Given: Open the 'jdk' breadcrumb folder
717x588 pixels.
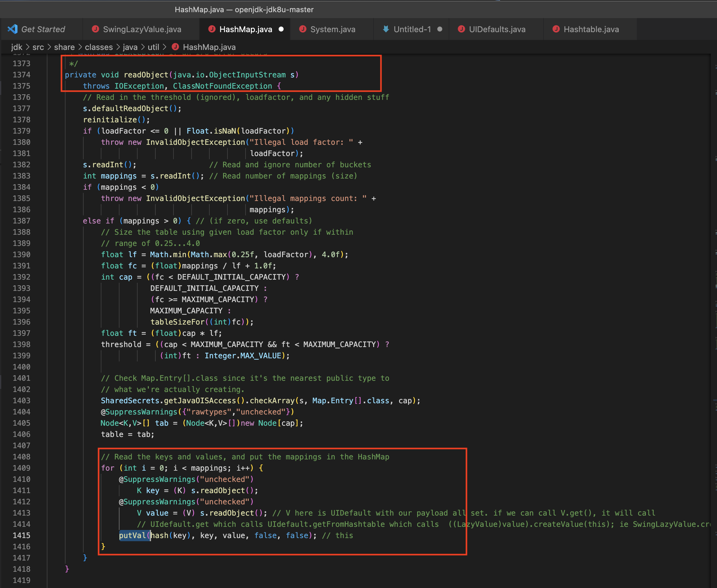Looking at the screenshot, I should [x=17, y=47].
